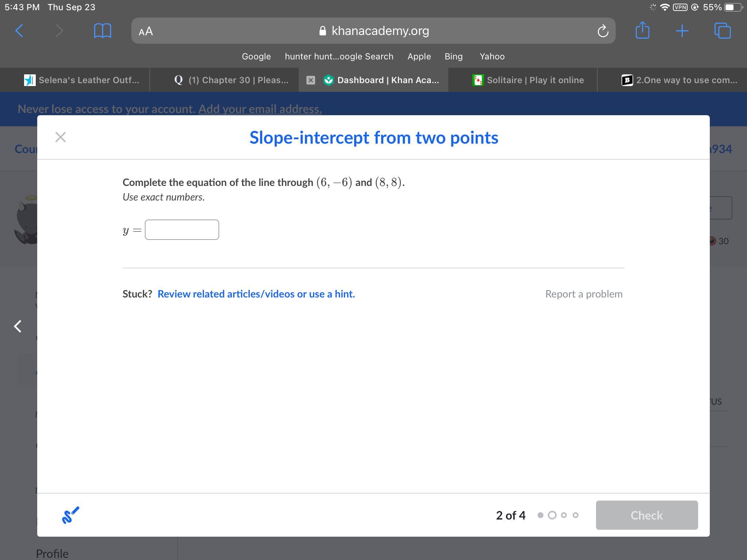This screenshot has width=747, height=560.
Task: Open the review articles or hint link
Action: (256, 294)
